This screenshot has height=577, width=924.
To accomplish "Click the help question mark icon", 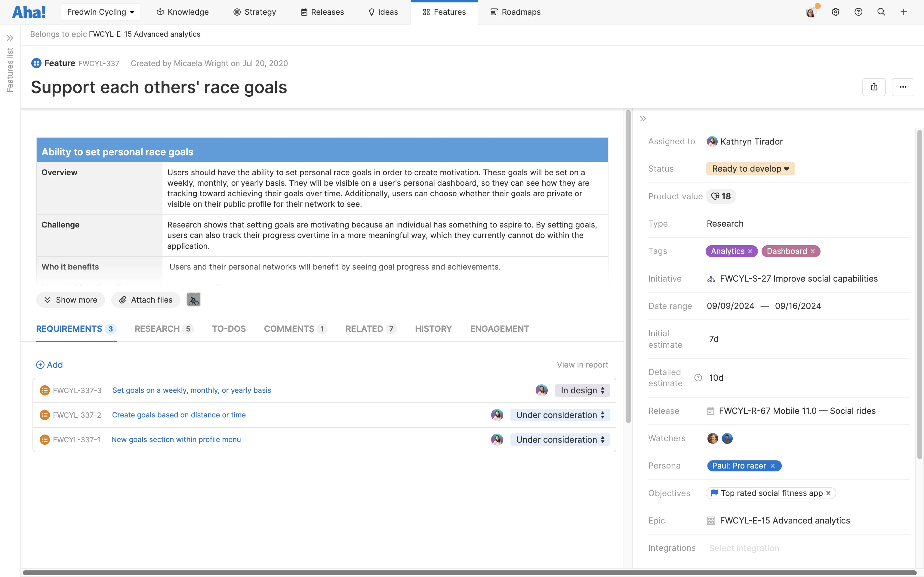I will pos(858,12).
